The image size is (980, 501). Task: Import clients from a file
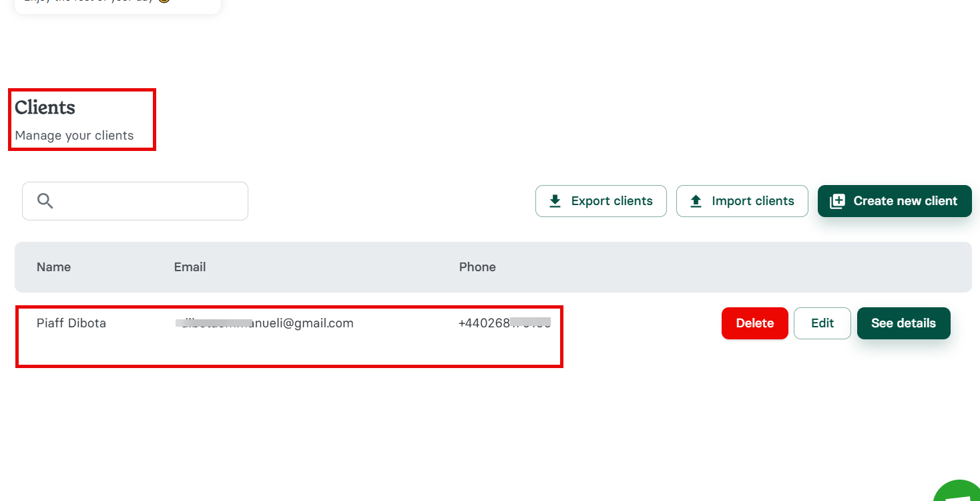[x=742, y=200]
